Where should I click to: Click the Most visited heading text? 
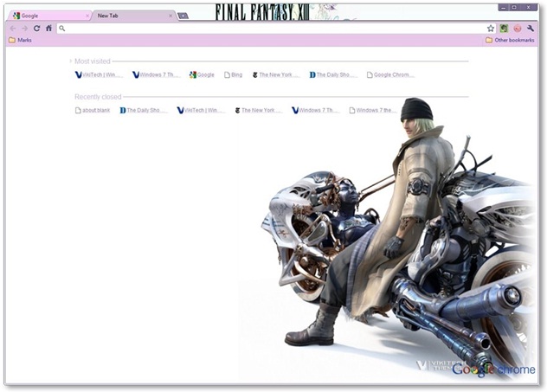click(x=93, y=61)
